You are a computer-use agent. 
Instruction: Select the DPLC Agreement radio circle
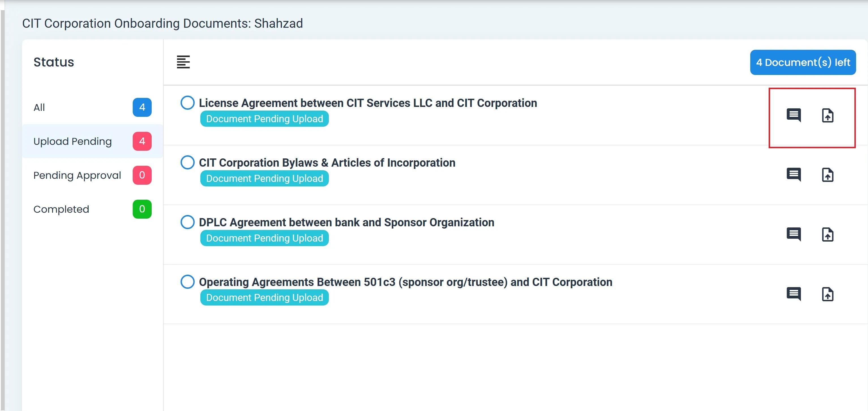click(x=187, y=222)
